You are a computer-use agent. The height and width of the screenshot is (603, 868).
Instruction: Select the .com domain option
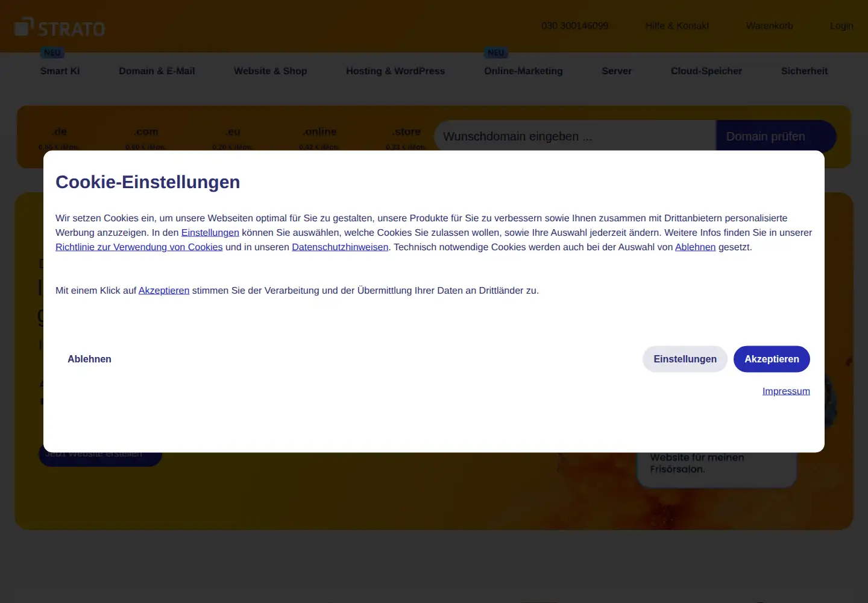point(146,136)
